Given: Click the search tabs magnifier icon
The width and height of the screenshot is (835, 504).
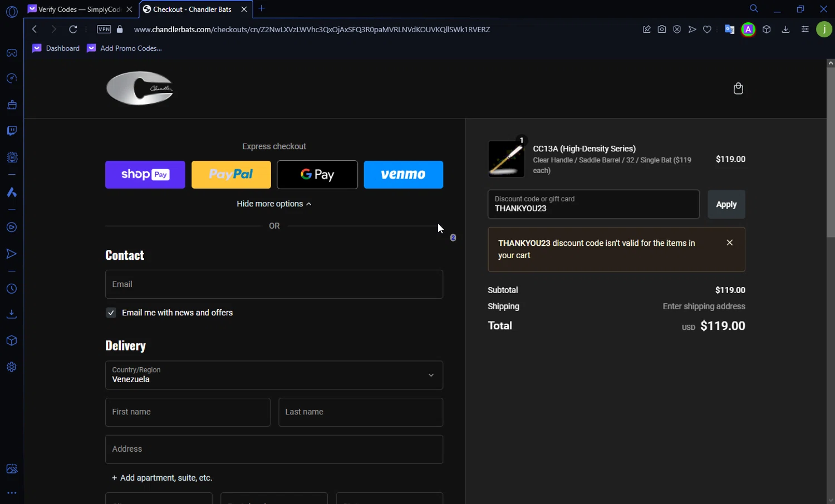Looking at the screenshot, I should click(754, 8).
